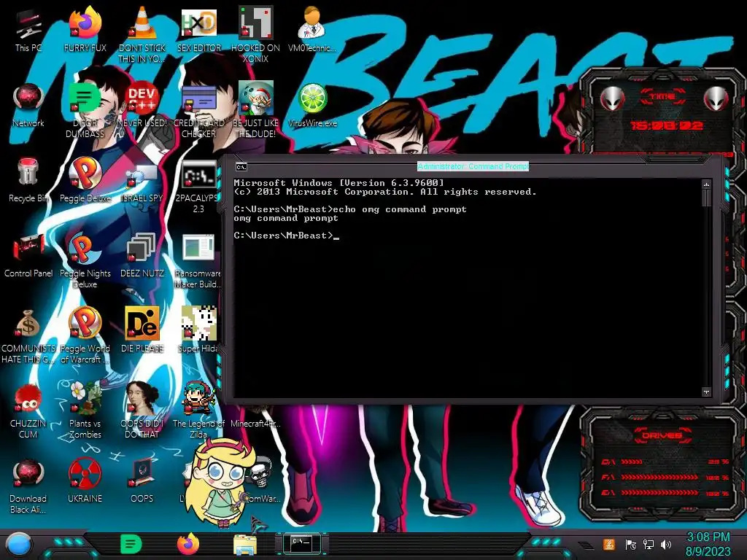Image resolution: width=747 pixels, height=560 pixels.
Task: Open the Control Panel icon
Action: point(28,255)
